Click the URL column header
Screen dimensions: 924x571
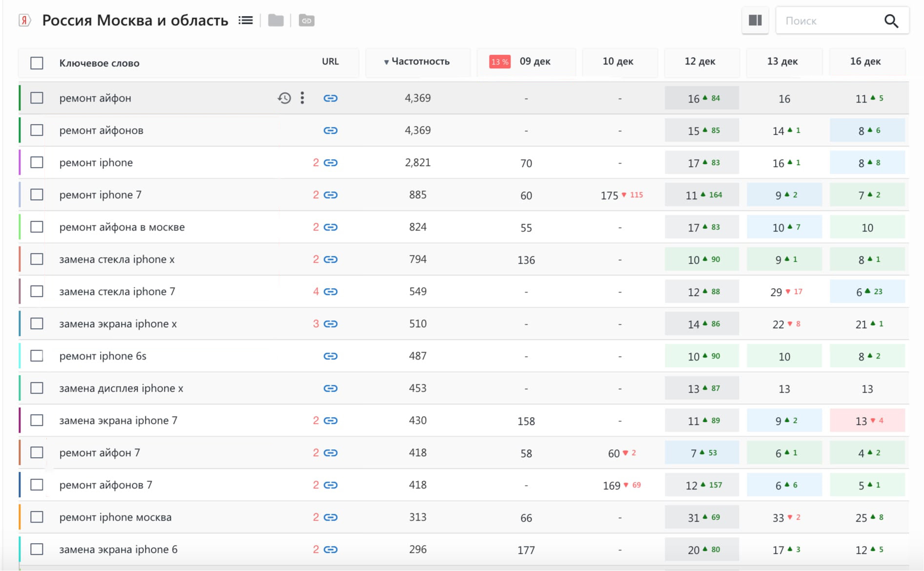click(x=330, y=62)
